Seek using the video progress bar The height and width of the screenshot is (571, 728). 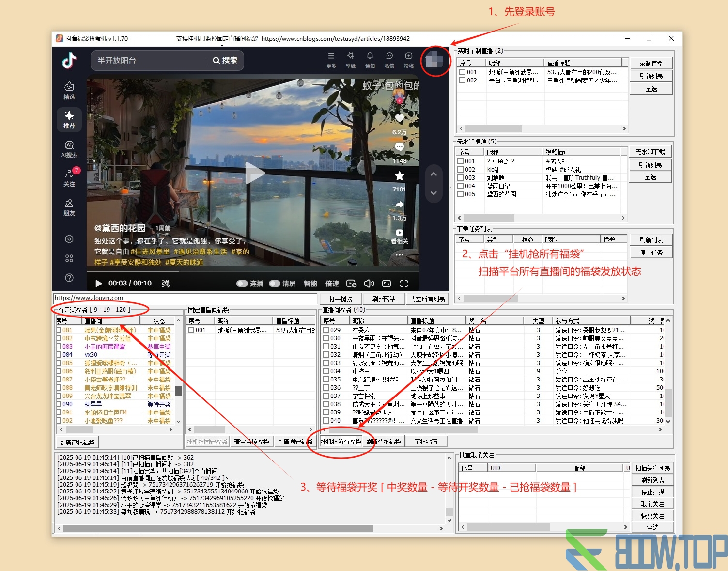tap(253, 272)
